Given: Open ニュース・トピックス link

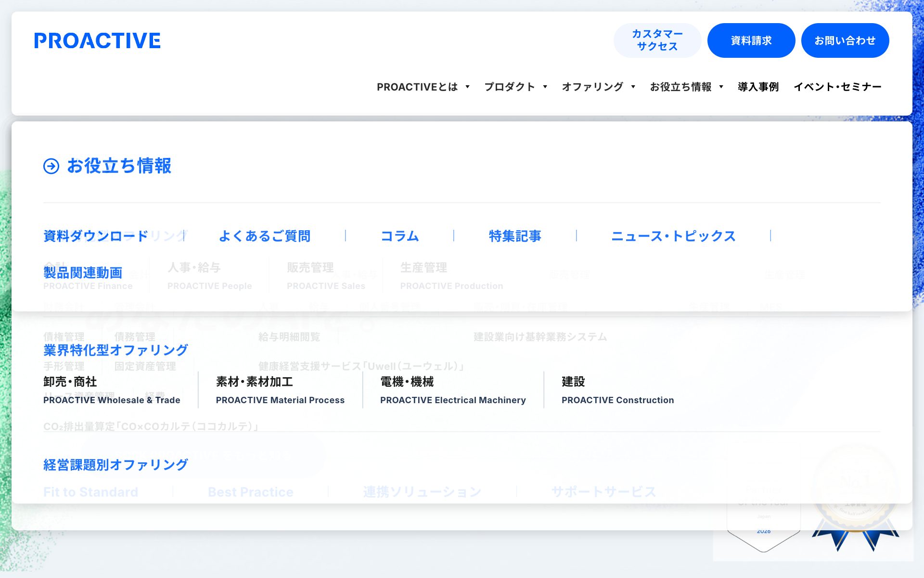Looking at the screenshot, I should 673,236.
